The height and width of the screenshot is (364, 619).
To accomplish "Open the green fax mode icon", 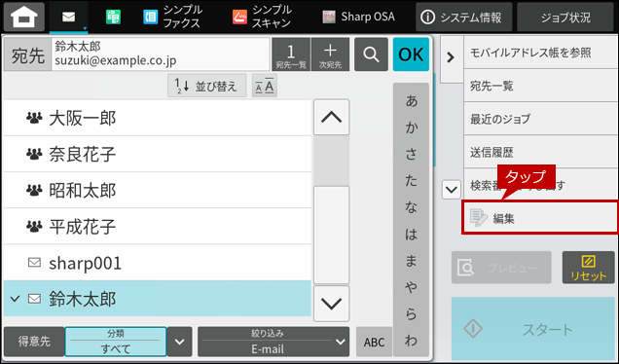I will coord(113,17).
